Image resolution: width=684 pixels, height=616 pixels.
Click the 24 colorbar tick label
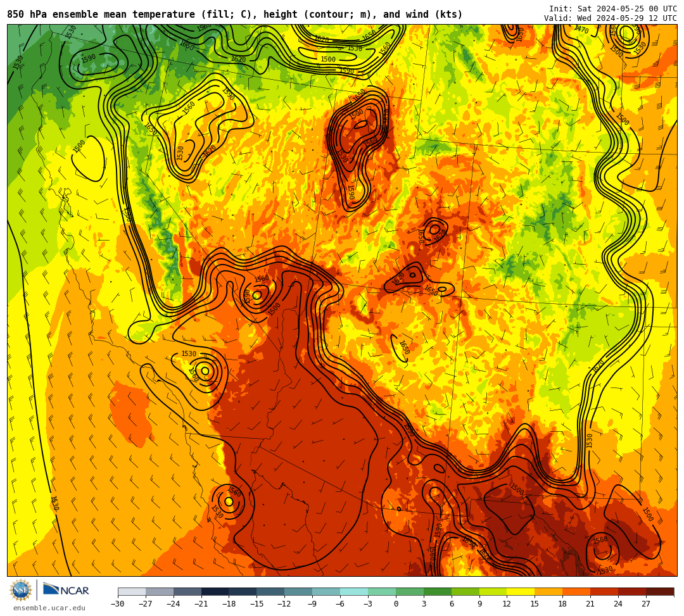pos(618,604)
